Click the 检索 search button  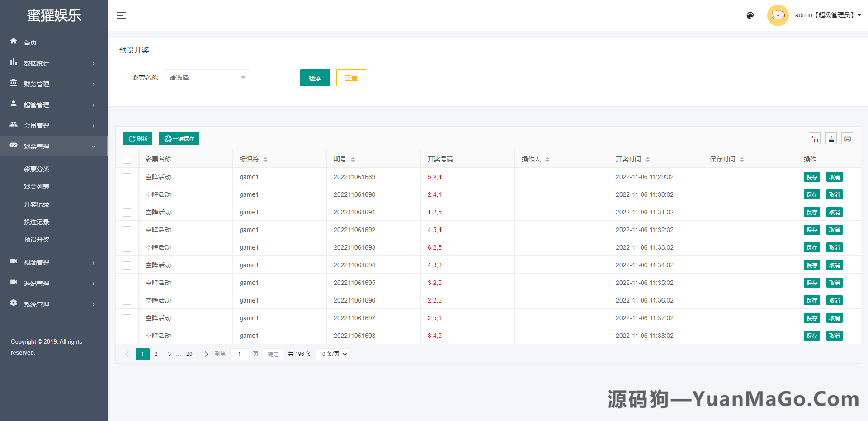(x=315, y=78)
